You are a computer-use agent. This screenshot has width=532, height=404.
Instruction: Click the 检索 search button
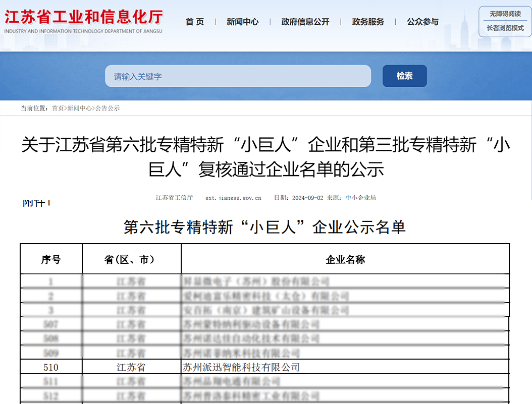[x=404, y=76]
